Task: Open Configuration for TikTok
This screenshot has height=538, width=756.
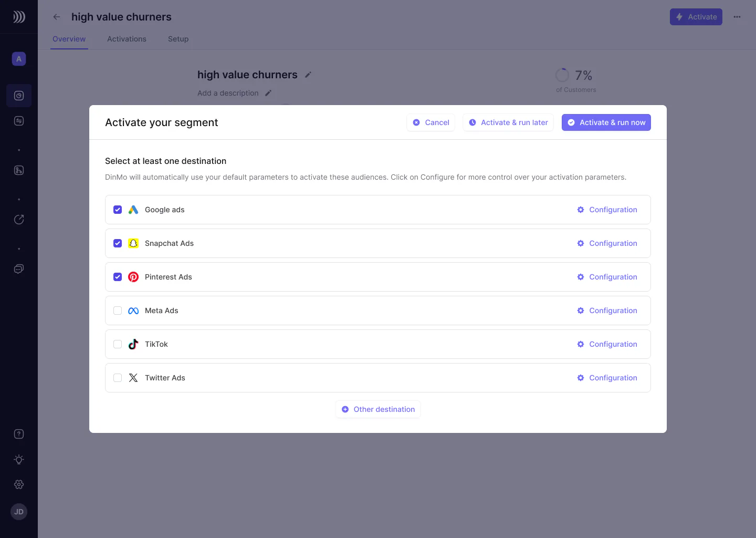Action: pos(607,344)
